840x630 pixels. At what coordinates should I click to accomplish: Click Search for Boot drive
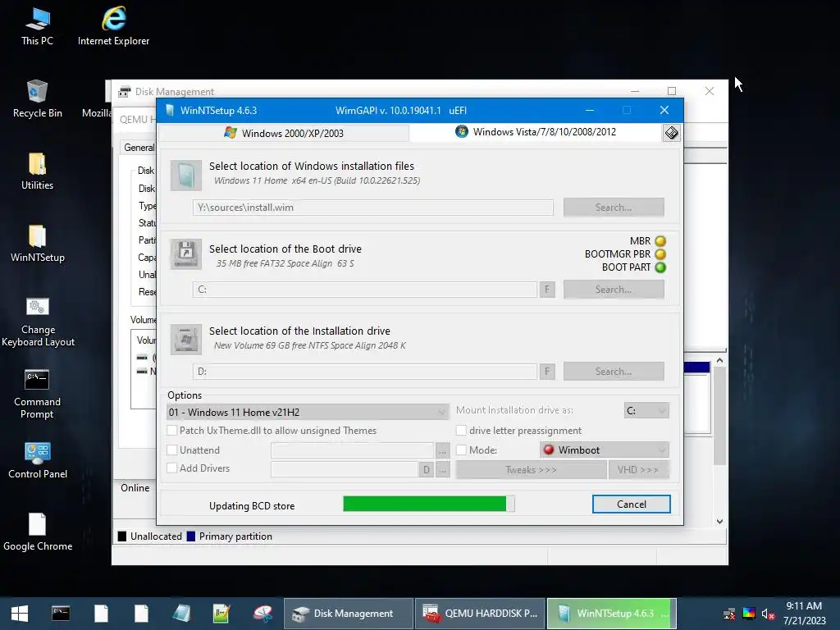[x=614, y=290]
